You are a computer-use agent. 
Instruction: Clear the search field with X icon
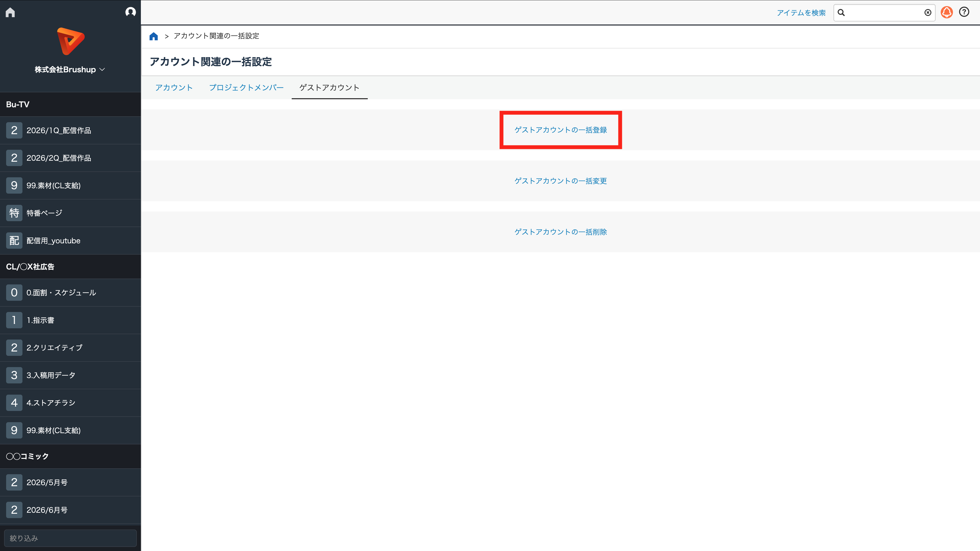coord(928,12)
